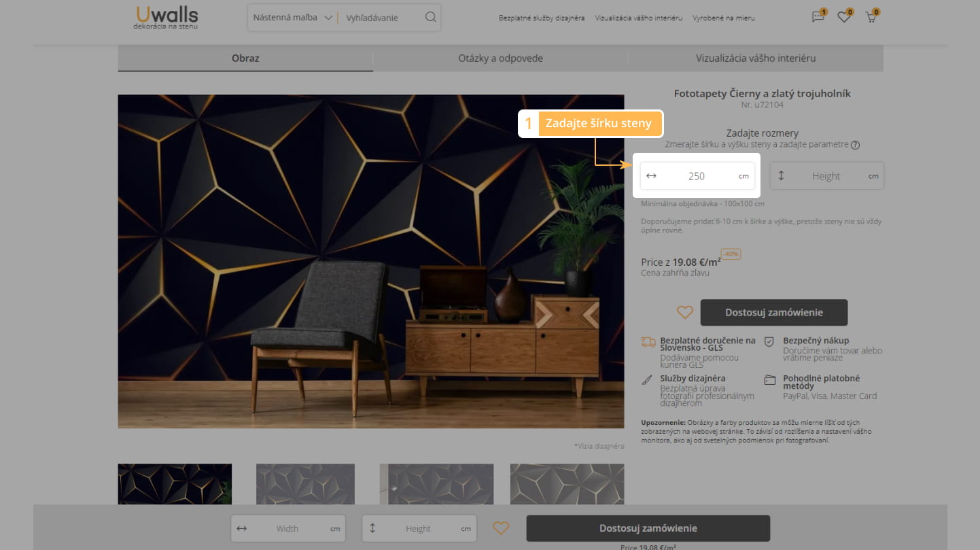The width and height of the screenshot is (980, 550).
Task: Click the Height input field in the product panel
Action: pos(826,176)
